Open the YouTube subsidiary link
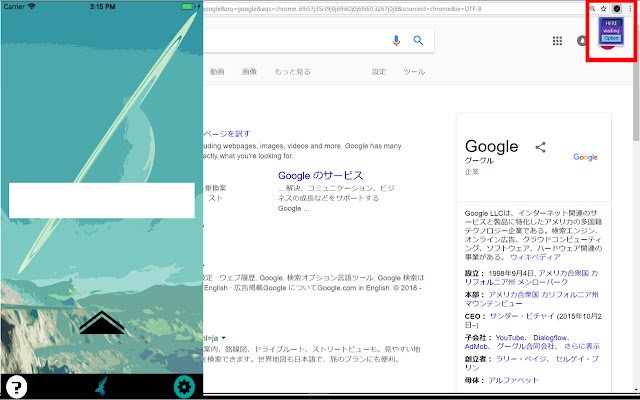 tap(510, 338)
